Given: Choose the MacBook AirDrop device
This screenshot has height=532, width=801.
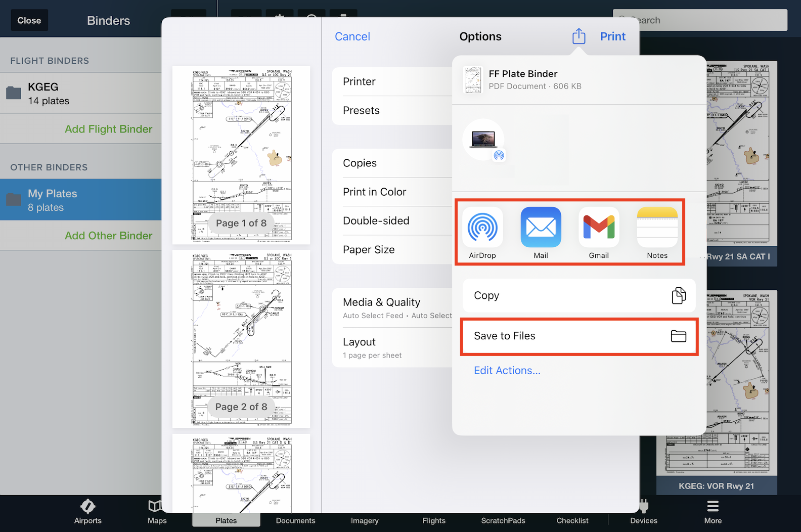Looking at the screenshot, I should pyautogui.click(x=483, y=140).
